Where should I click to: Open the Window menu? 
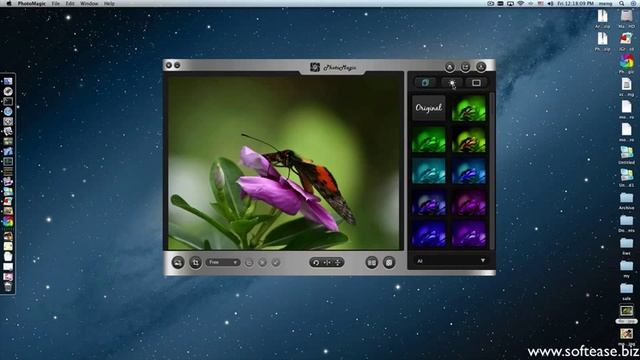pos(89,3)
